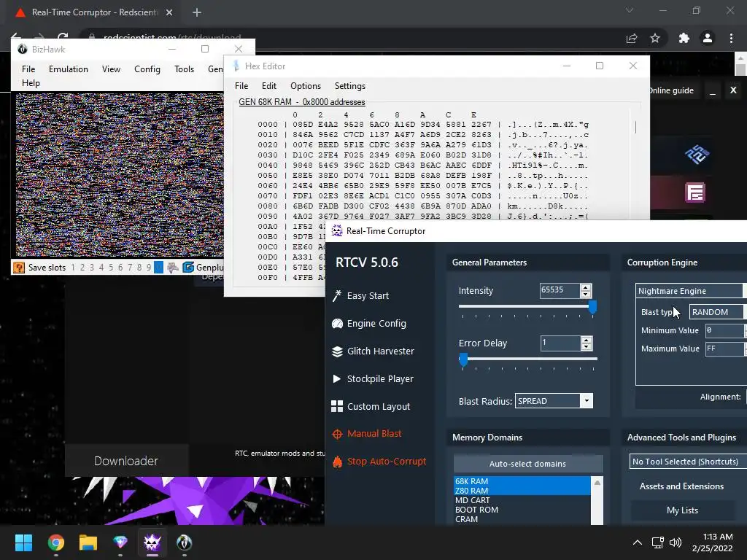Decrease Intensity with down spinner arrow

pyautogui.click(x=586, y=294)
